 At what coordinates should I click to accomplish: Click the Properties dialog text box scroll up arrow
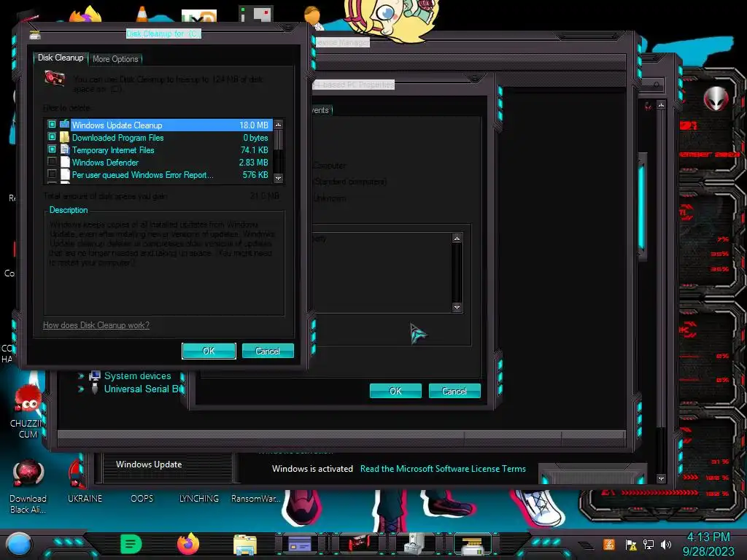pyautogui.click(x=457, y=238)
